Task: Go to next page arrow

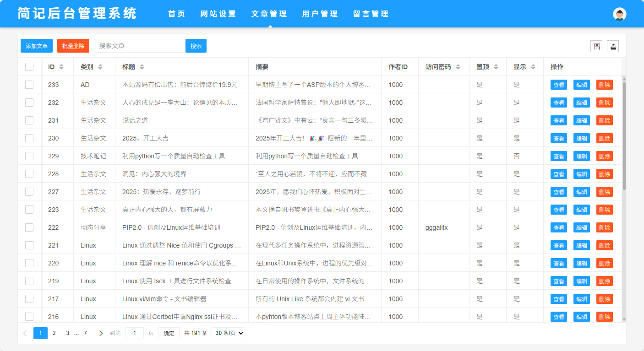Action: coord(101,333)
